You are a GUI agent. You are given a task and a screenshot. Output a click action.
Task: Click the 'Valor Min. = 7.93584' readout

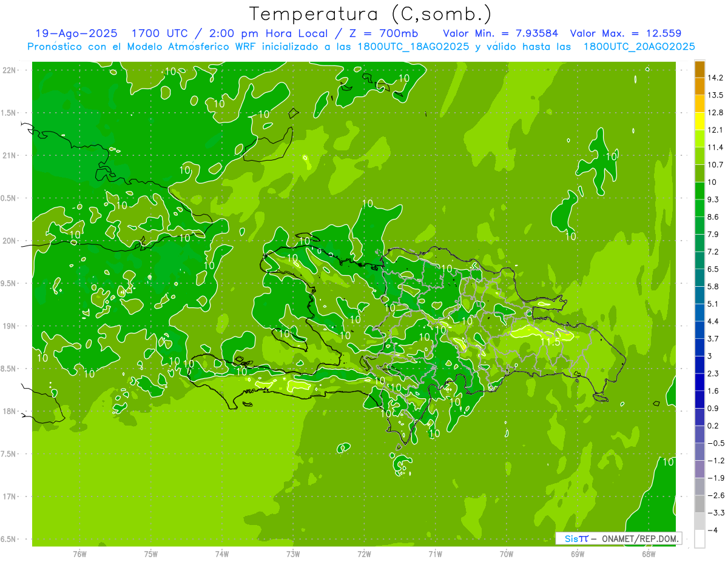500,33
